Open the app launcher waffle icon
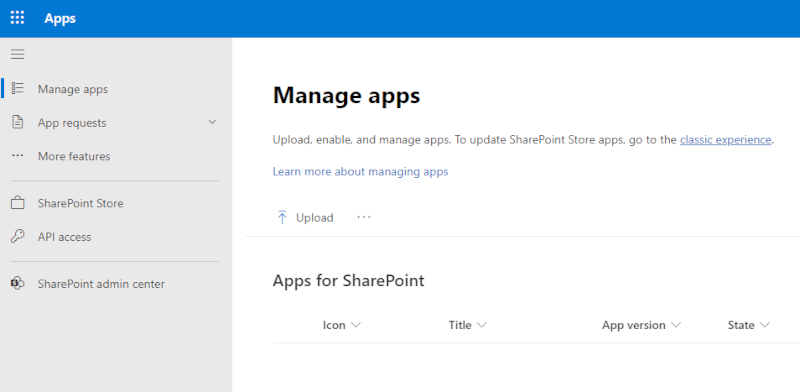This screenshot has width=800, height=392. click(x=17, y=18)
